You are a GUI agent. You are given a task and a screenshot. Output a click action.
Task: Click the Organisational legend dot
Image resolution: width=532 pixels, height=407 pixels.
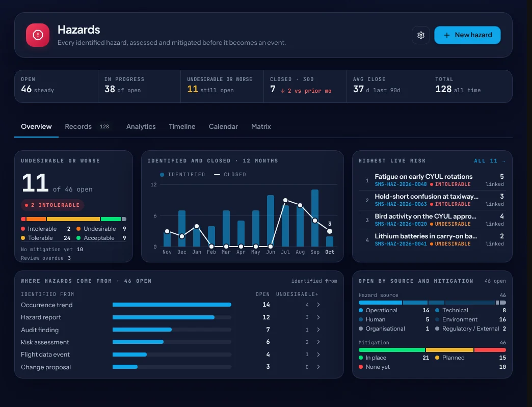point(361,329)
